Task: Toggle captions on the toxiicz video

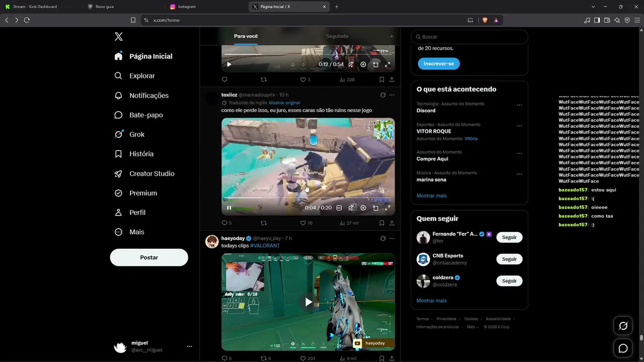Action: pos(339,208)
